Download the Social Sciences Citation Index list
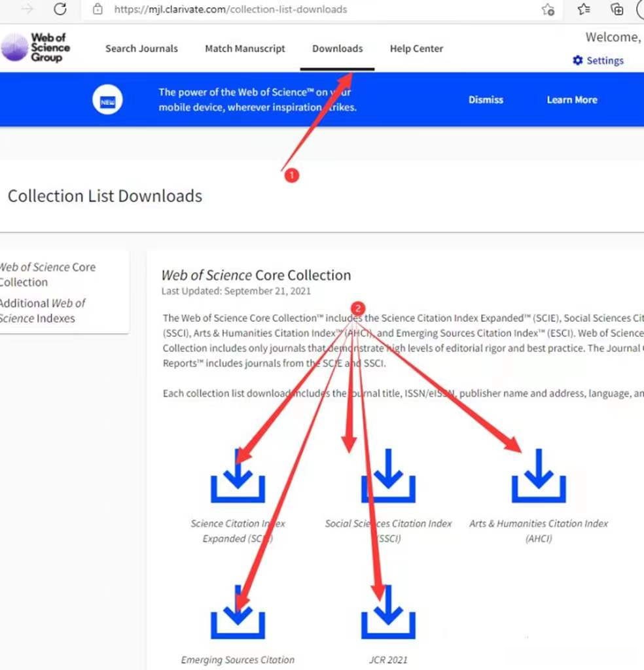 (x=388, y=476)
